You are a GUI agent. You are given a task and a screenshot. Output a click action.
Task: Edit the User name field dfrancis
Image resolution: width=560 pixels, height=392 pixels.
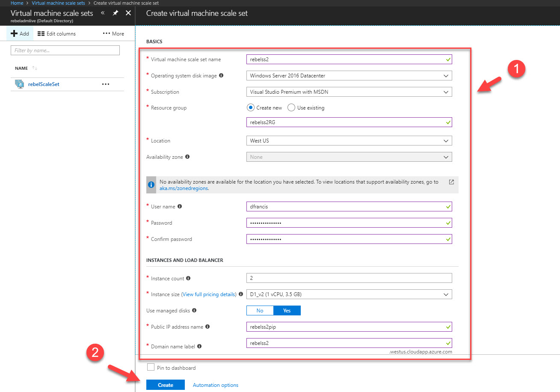coord(349,206)
